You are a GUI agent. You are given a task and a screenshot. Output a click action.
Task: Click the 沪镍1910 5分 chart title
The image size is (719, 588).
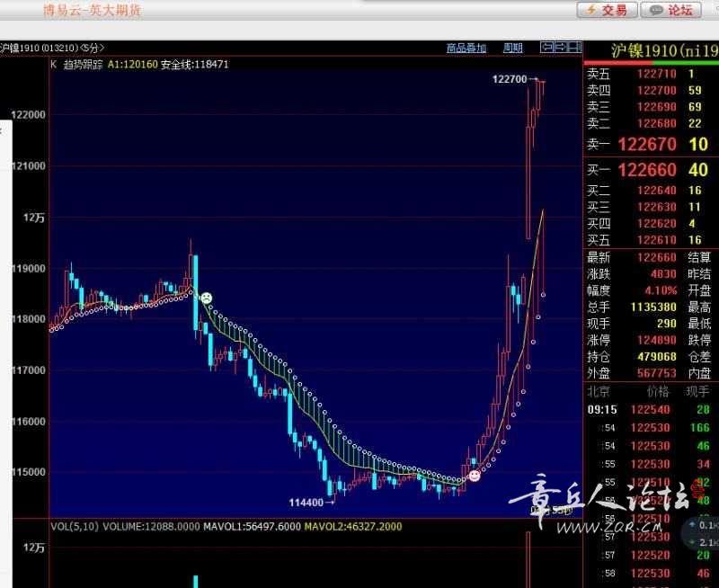(52, 48)
